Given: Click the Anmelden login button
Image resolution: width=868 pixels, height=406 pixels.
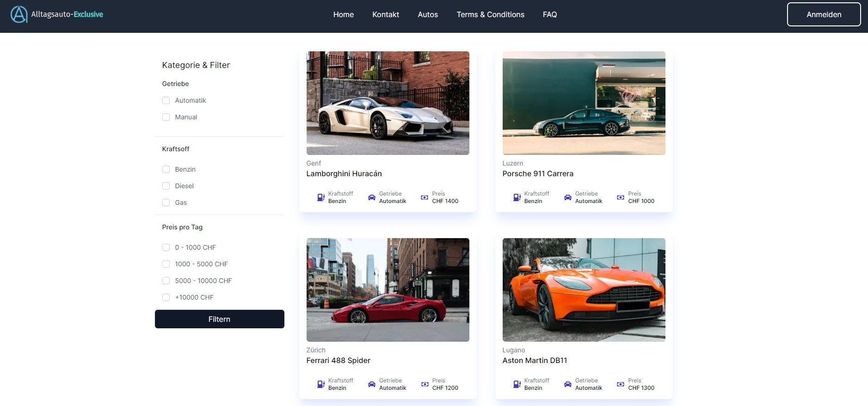Looking at the screenshot, I should click(824, 14).
